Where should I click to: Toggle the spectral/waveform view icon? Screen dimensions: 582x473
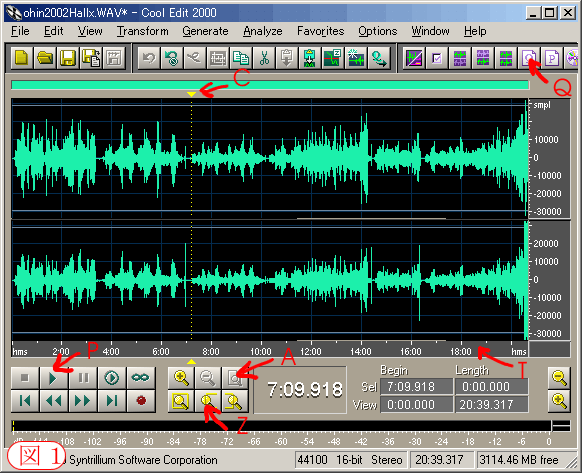(x=414, y=58)
